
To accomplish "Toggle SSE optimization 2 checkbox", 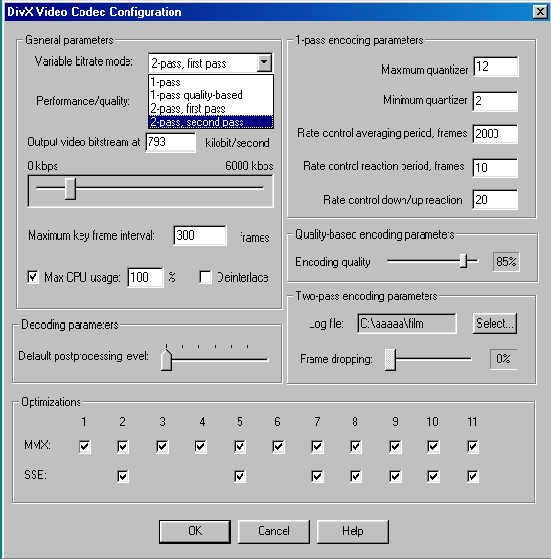I will tap(123, 476).
